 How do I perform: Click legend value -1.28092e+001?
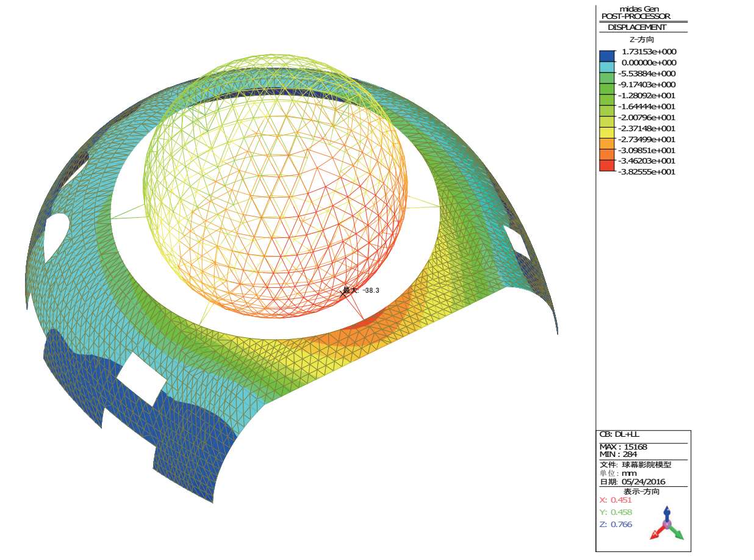[647, 96]
